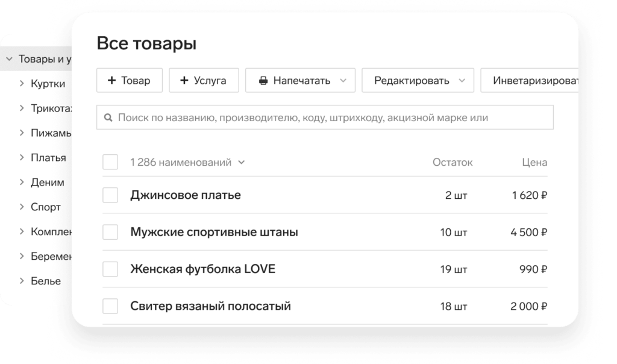Click the product search input field
This screenshot has height=364, width=617.
[325, 117]
